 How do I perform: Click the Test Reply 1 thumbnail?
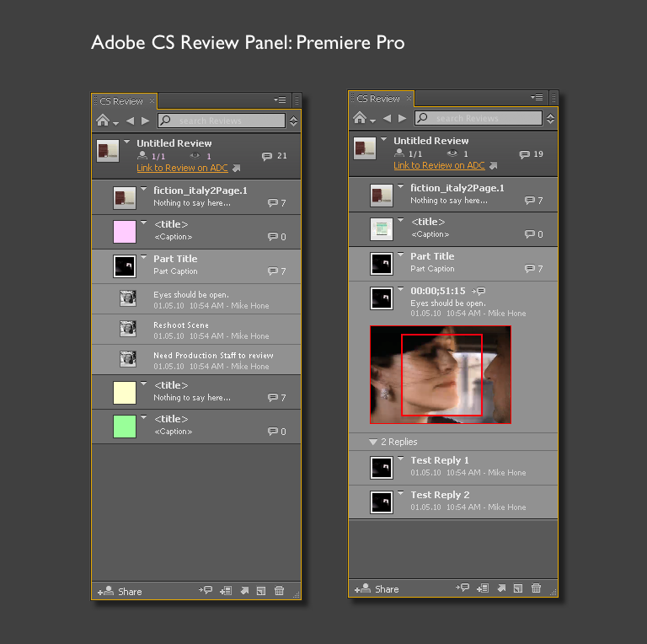[x=382, y=468]
